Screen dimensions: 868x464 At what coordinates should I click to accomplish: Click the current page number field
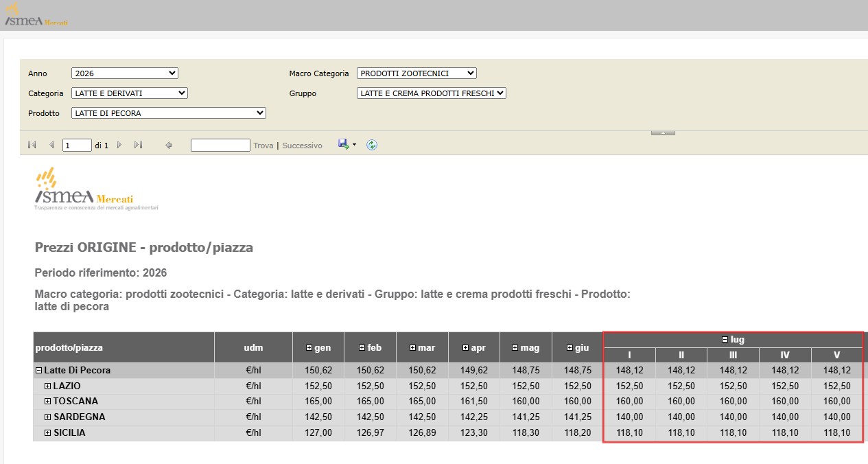(x=77, y=146)
